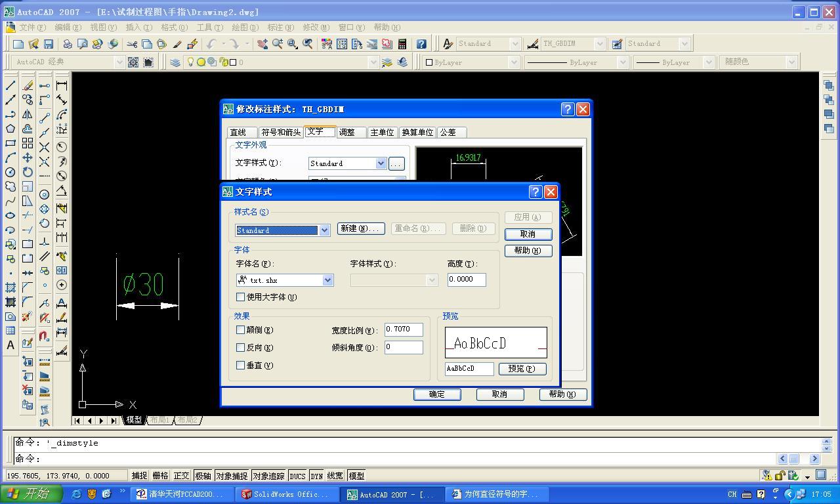The width and height of the screenshot is (840, 504).
Task: Open the layer list dropdown in toolbar
Action: (373, 62)
